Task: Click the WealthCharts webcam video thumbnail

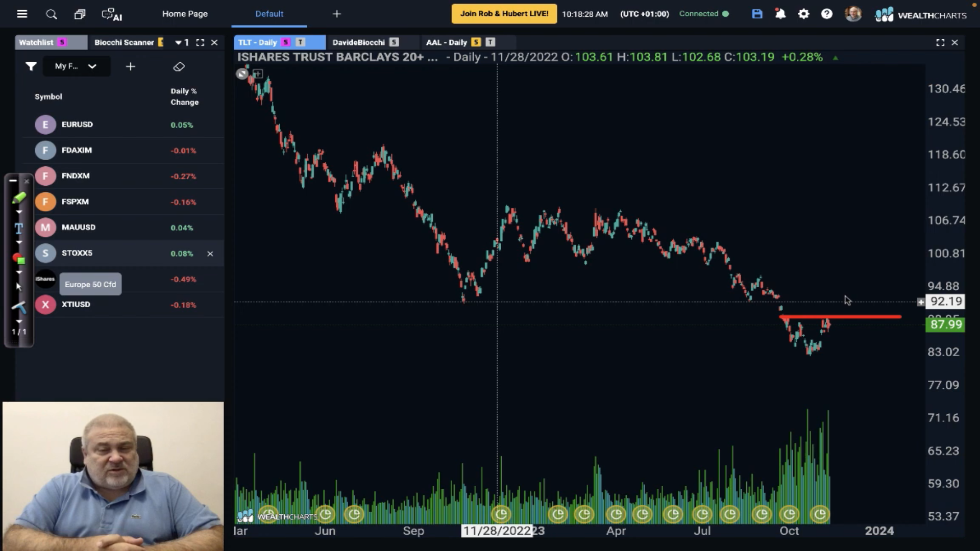Action: [x=113, y=476]
